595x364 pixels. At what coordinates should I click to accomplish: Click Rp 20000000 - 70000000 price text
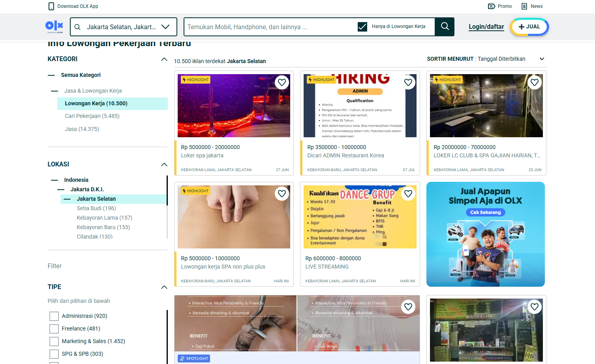(x=464, y=147)
